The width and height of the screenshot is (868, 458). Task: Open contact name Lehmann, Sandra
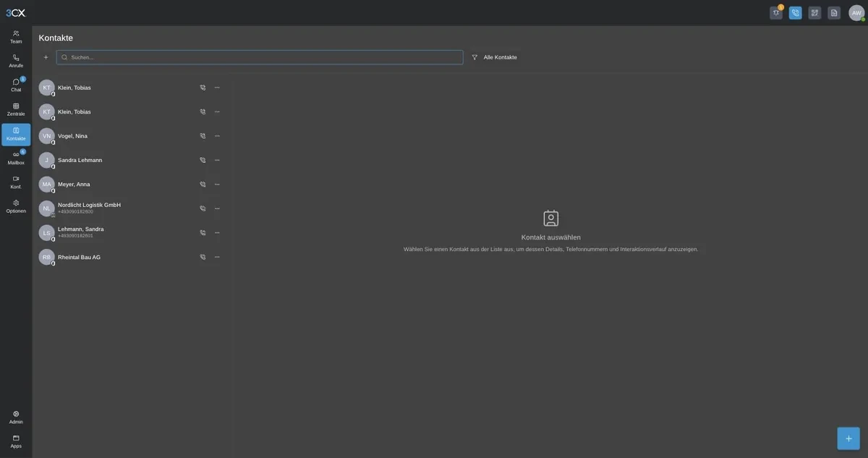(80, 229)
